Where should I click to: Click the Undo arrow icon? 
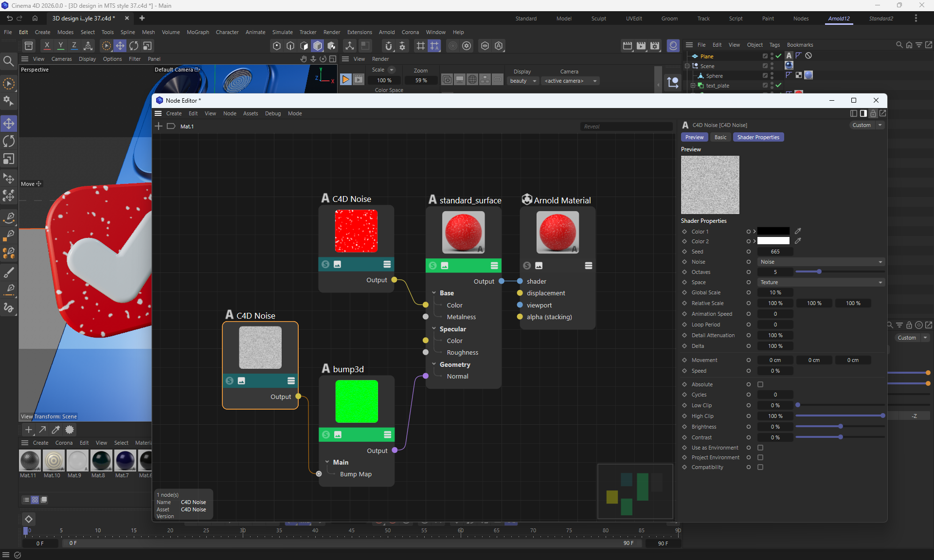9,18
